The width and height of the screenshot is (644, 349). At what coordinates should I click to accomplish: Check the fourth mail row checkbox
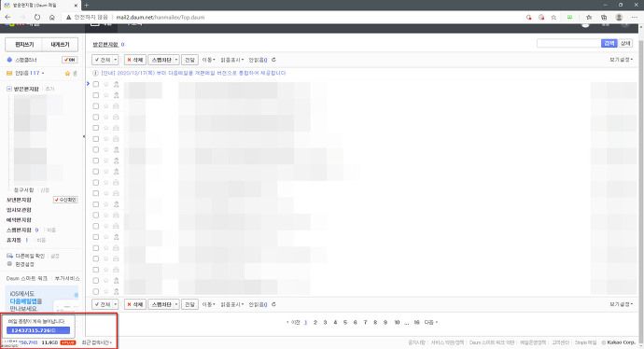pyautogui.click(x=96, y=117)
